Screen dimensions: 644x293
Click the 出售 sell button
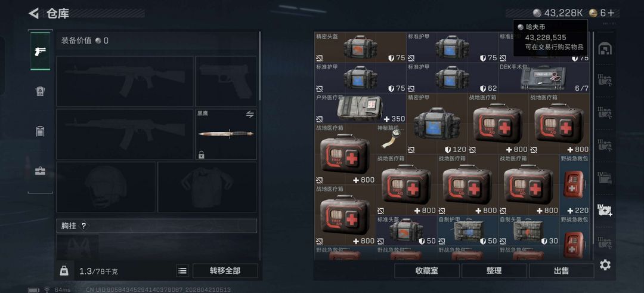(562, 271)
